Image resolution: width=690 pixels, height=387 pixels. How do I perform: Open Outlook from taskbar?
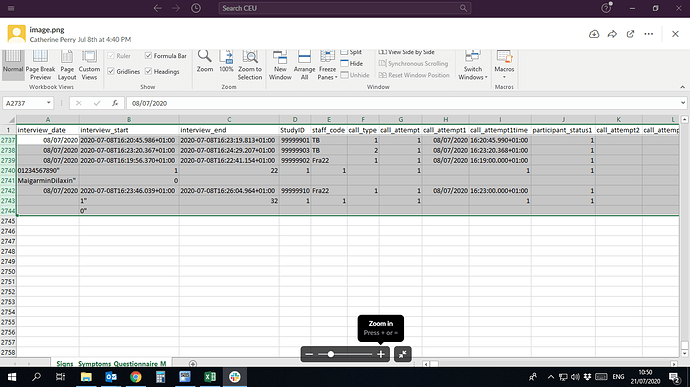coord(111,377)
